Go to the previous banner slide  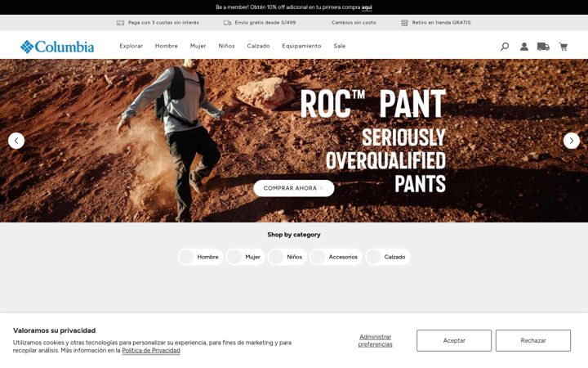pyautogui.click(x=16, y=141)
